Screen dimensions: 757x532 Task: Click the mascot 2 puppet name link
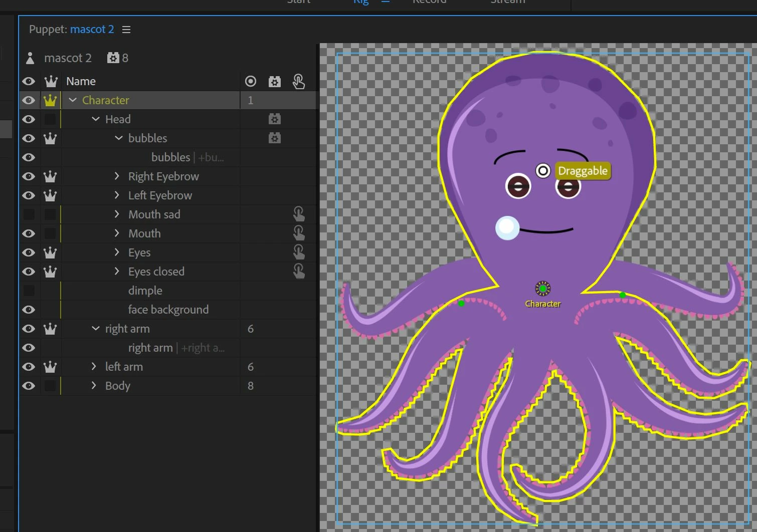tap(92, 30)
